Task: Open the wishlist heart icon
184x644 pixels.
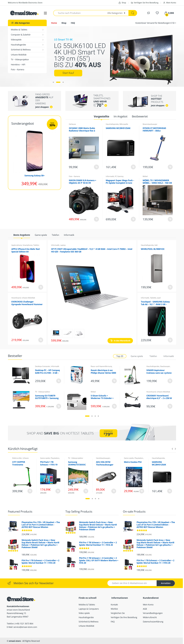Action: [x=157, y=13]
